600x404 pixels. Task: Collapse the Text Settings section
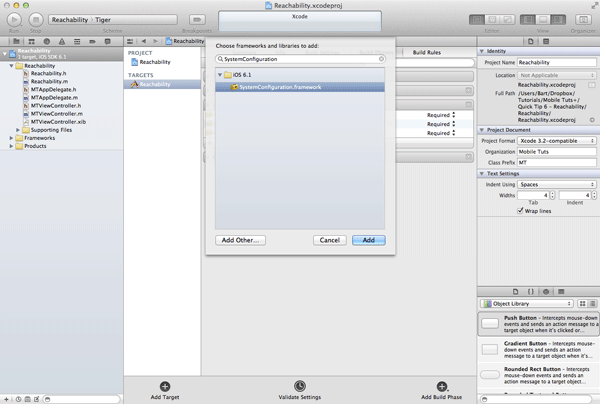pos(482,173)
